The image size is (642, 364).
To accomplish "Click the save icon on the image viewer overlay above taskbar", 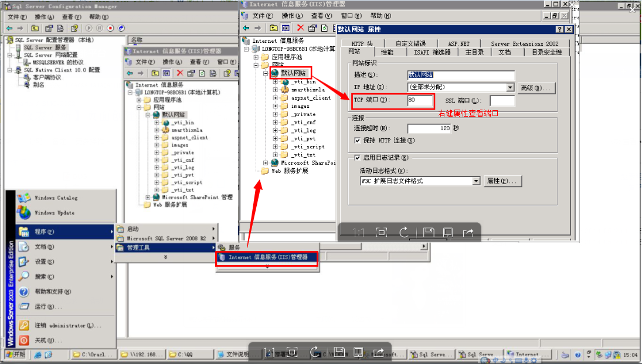I will [339, 352].
